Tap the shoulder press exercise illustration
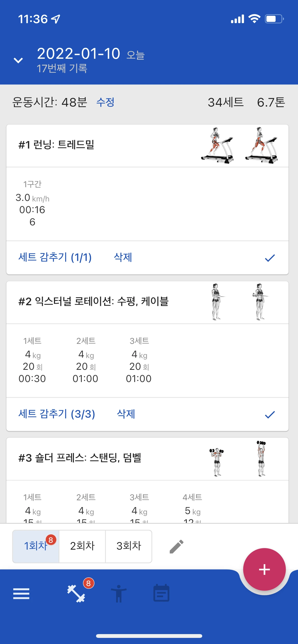 coord(239,459)
